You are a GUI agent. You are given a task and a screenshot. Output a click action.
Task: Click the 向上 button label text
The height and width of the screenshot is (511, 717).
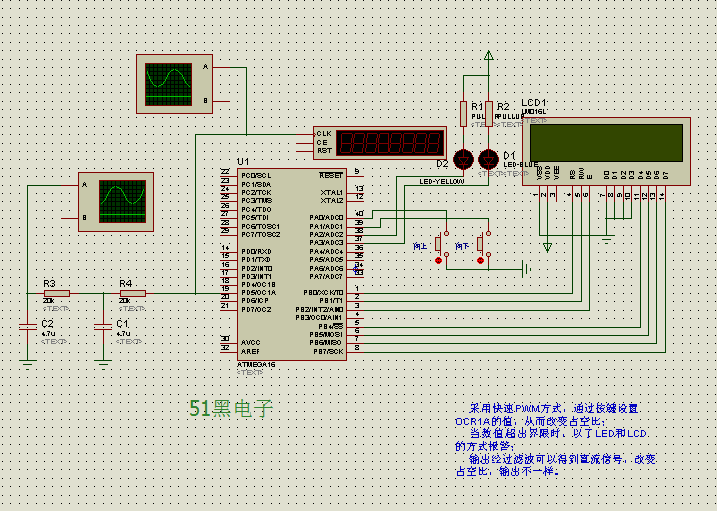click(x=420, y=247)
